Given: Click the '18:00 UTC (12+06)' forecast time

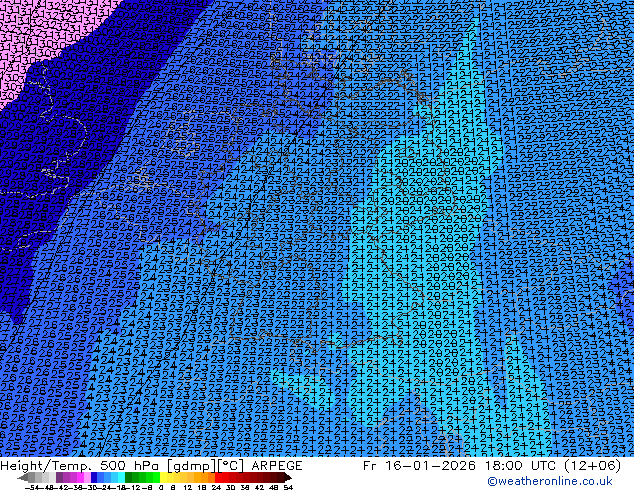Looking at the screenshot, I should [551, 466].
